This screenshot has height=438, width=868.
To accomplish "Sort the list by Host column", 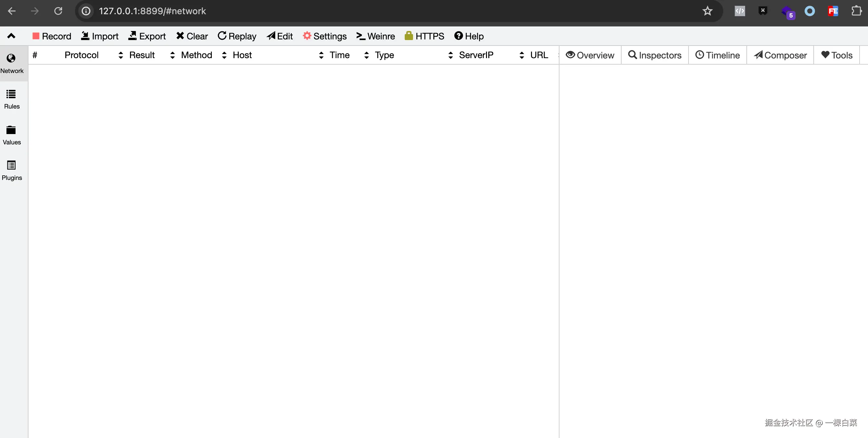I will (242, 55).
